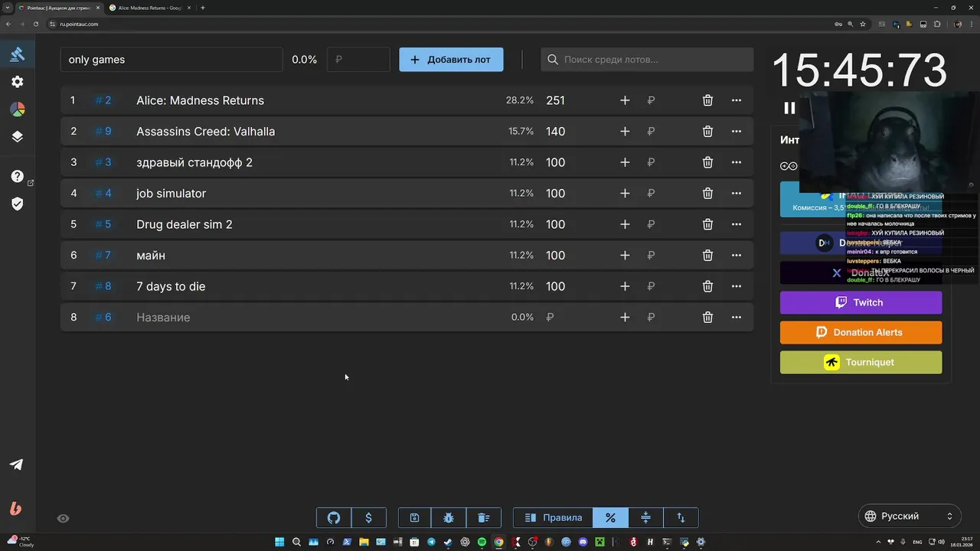Click the ruble amount input at top
Viewport: 980px width, 551px height.
click(358, 59)
